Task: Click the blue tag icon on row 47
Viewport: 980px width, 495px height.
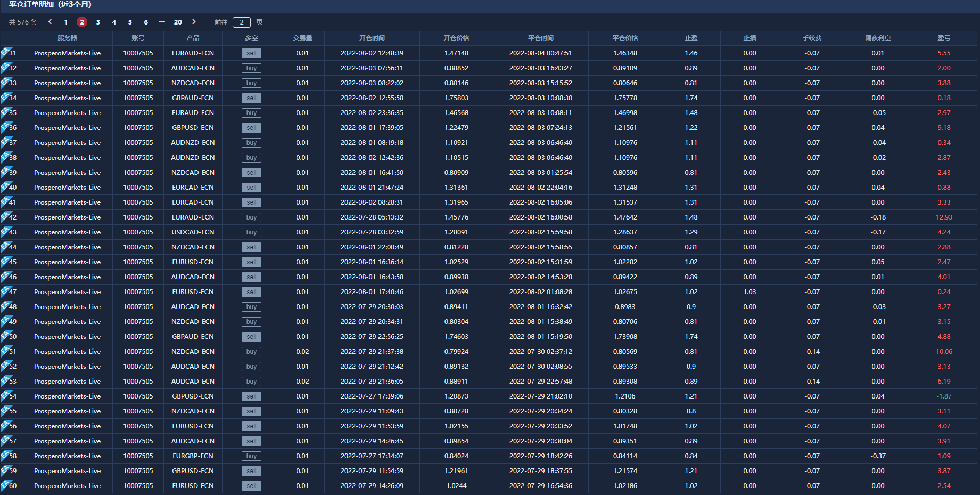Action: pos(6,291)
